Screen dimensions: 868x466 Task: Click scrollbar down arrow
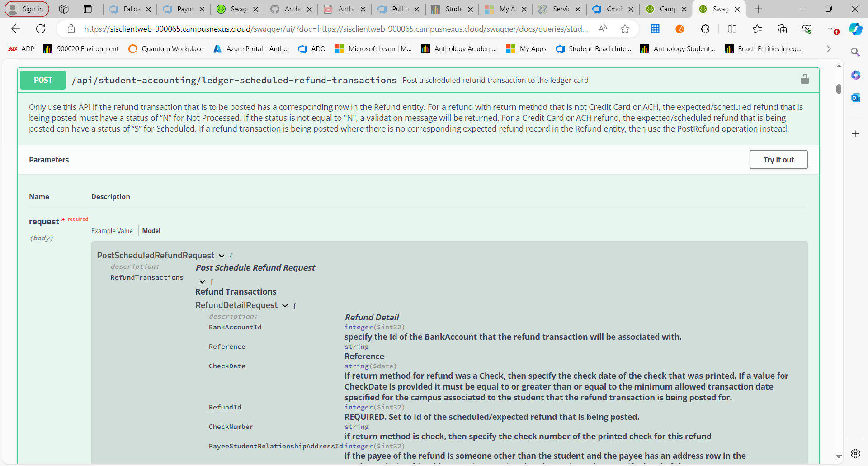coord(839,457)
